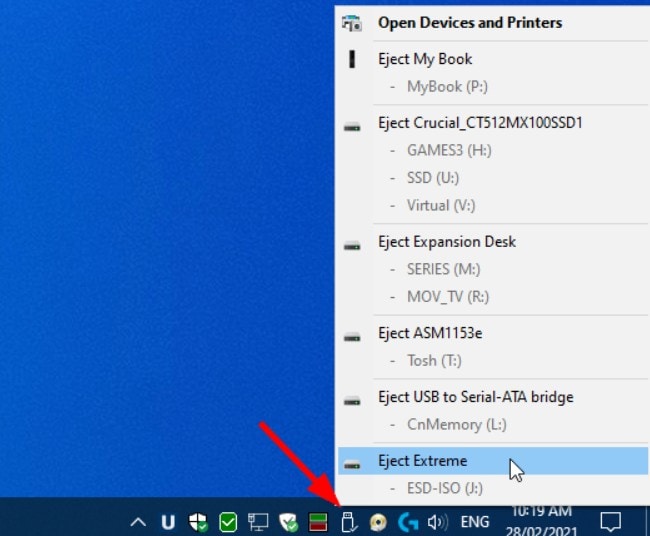The height and width of the screenshot is (536, 650).
Task: Eject USB to Serial-ATA bridge
Action: tap(492, 397)
